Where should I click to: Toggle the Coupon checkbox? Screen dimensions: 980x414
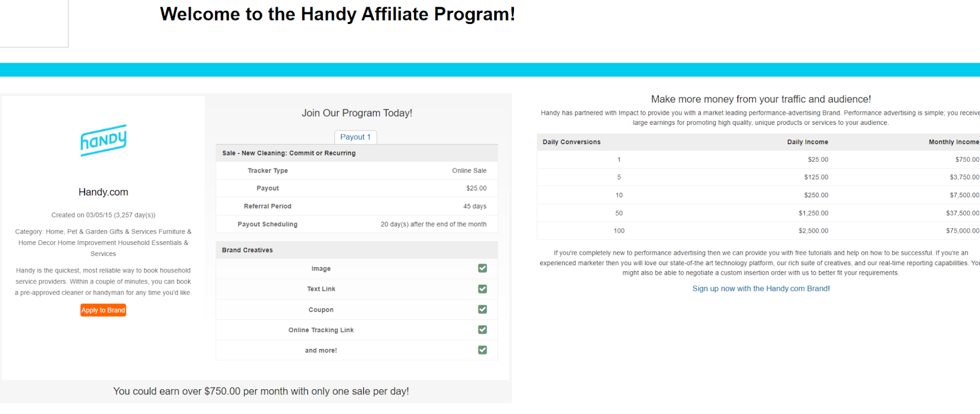tap(483, 309)
